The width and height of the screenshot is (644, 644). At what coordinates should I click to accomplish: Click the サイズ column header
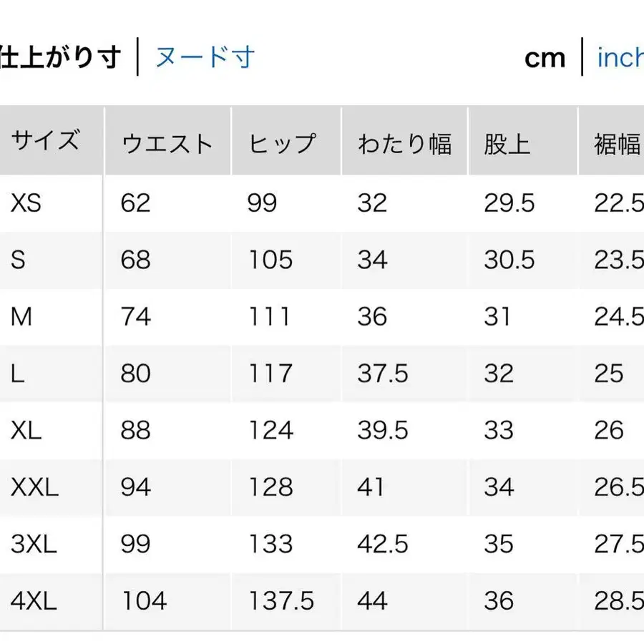(47, 142)
